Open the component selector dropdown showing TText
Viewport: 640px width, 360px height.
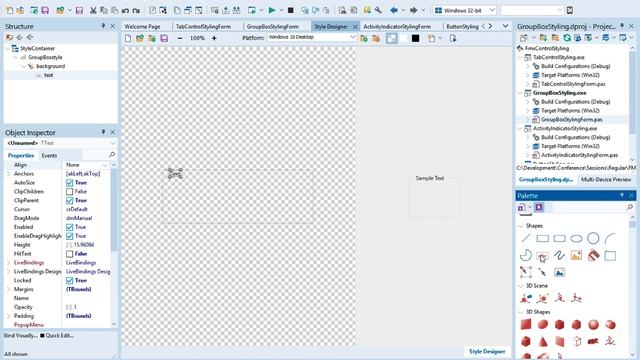click(x=112, y=143)
